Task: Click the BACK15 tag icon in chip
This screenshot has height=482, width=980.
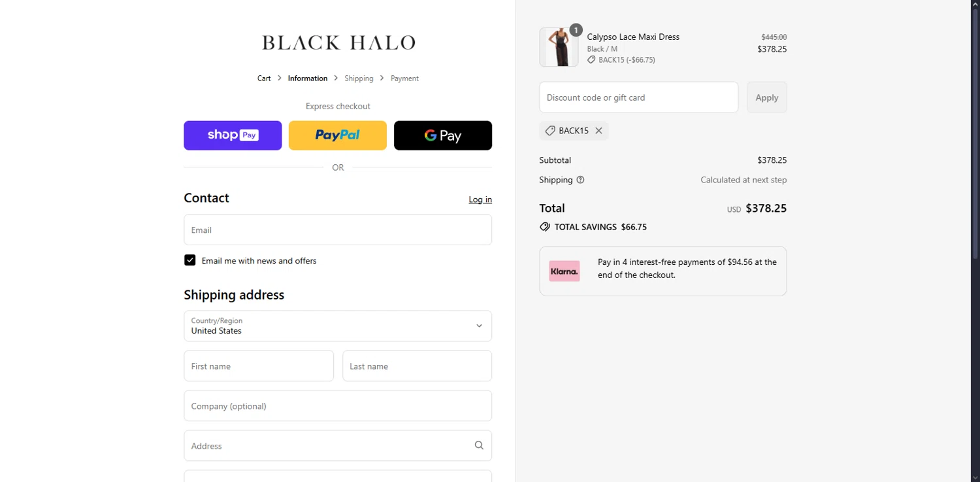Action: pyautogui.click(x=550, y=131)
